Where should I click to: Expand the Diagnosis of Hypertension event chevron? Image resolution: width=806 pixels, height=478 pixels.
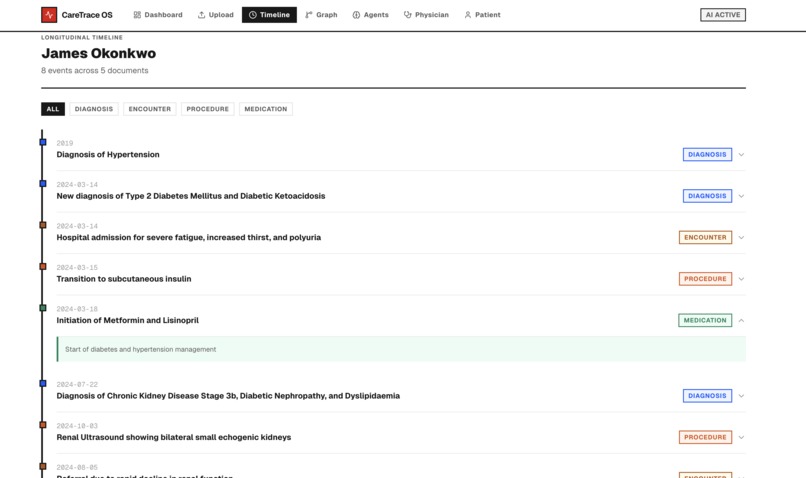tap(741, 155)
